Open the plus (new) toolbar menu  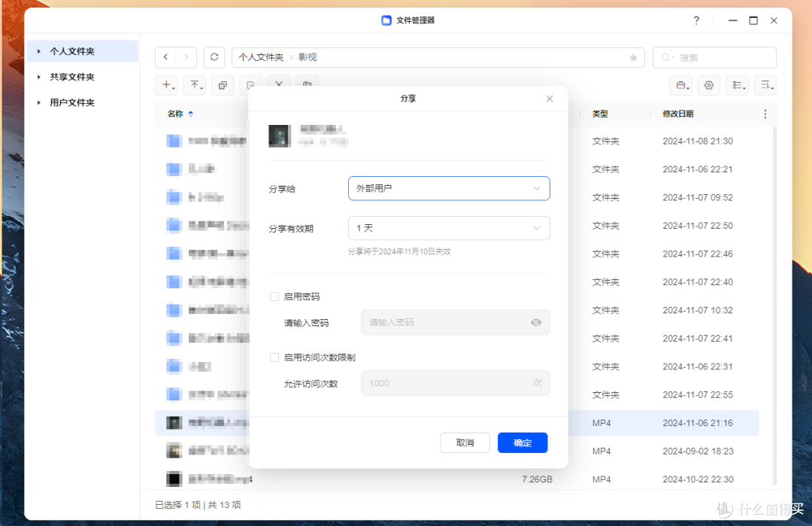click(168, 85)
